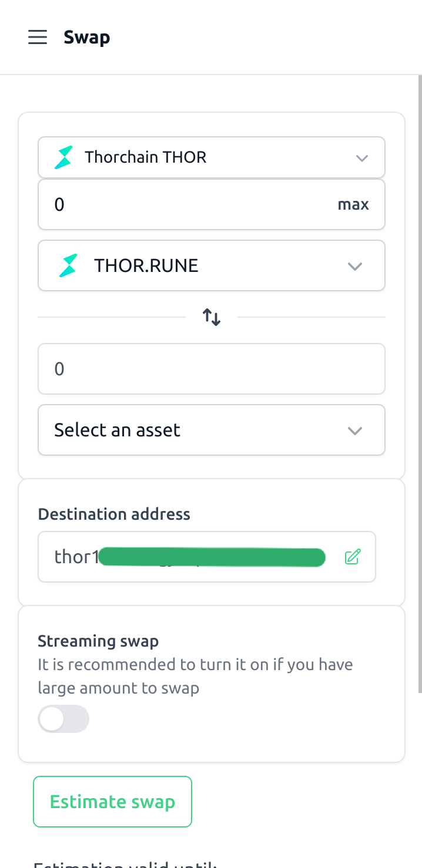Viewport: 422px width, 868px height.
Task: Toggle the Streaming swap switch on
Action: tap(63, 719)
